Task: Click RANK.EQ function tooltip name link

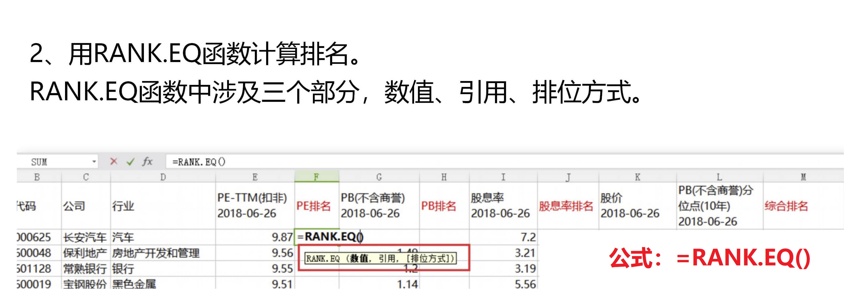Action: pyautogui.click(x=323, y=259)
